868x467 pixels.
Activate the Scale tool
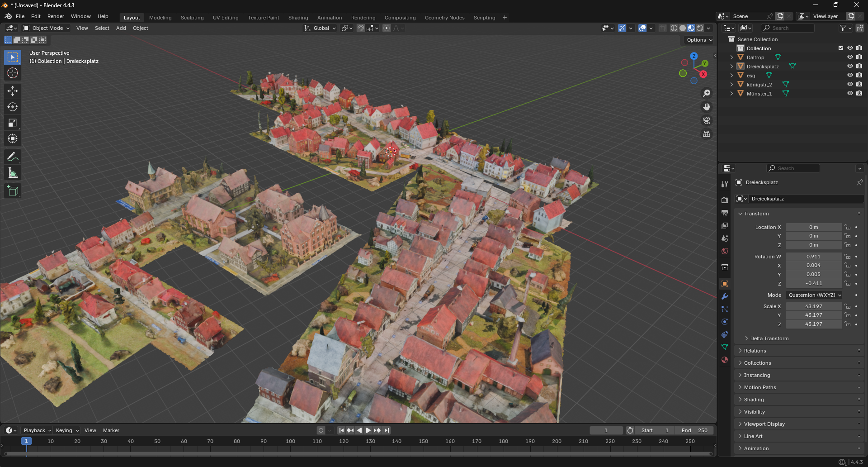coord(13,123)
